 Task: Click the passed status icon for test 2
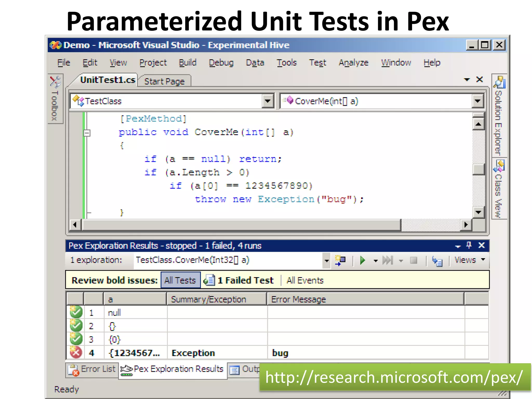(x=76, y=325)
